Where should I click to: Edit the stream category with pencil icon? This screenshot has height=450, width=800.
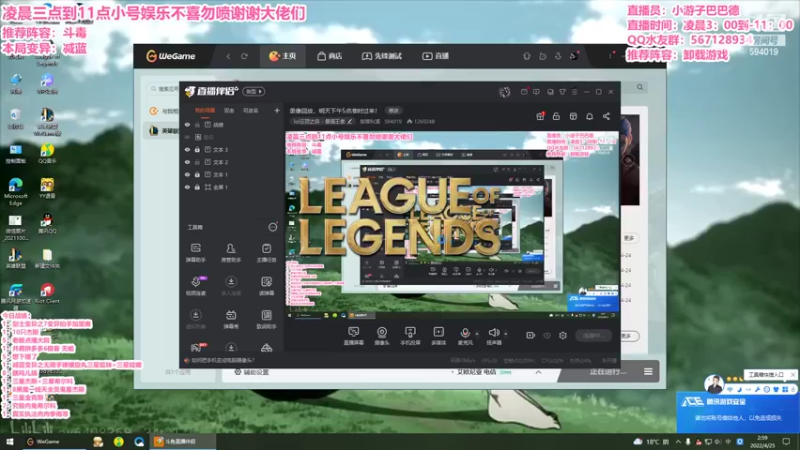click(x=350, y=121)
